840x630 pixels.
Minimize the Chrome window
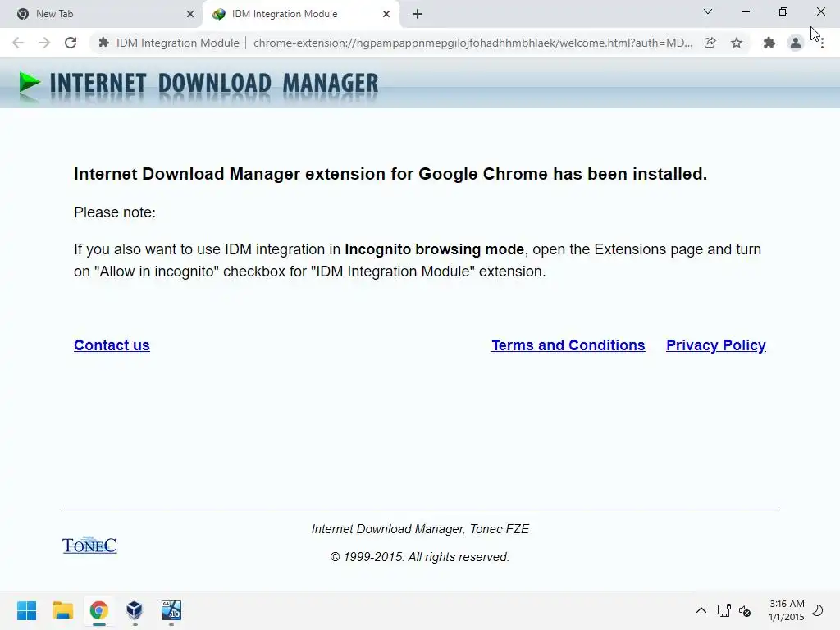[746, 11]
